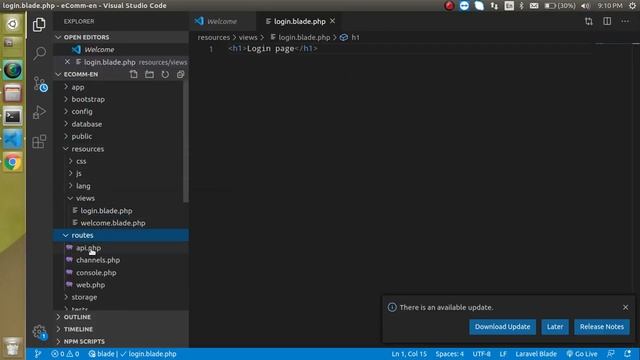640x360 pixels.
Task: Select Welcome in Open Editors
Action: tap(121, 49)
